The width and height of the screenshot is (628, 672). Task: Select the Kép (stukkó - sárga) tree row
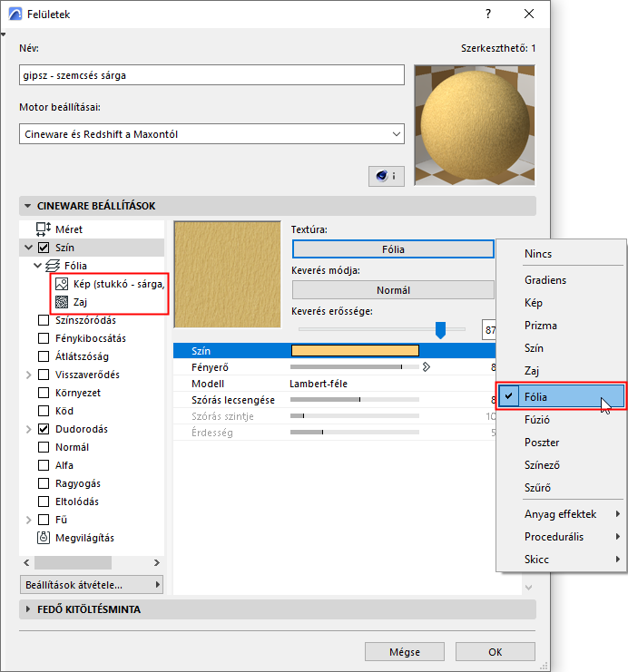(x=110, y=284)
